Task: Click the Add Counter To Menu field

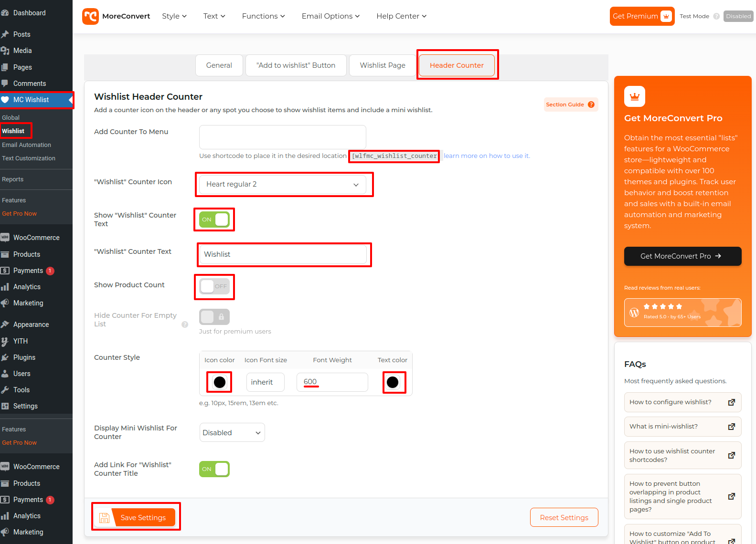Action: (283, 137)
